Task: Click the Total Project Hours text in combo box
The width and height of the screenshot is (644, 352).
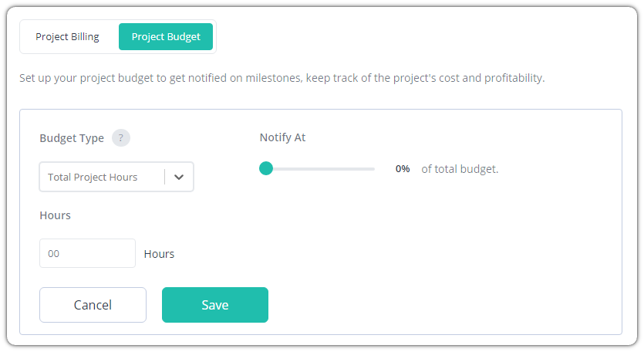Action: [x=93, y=178]
